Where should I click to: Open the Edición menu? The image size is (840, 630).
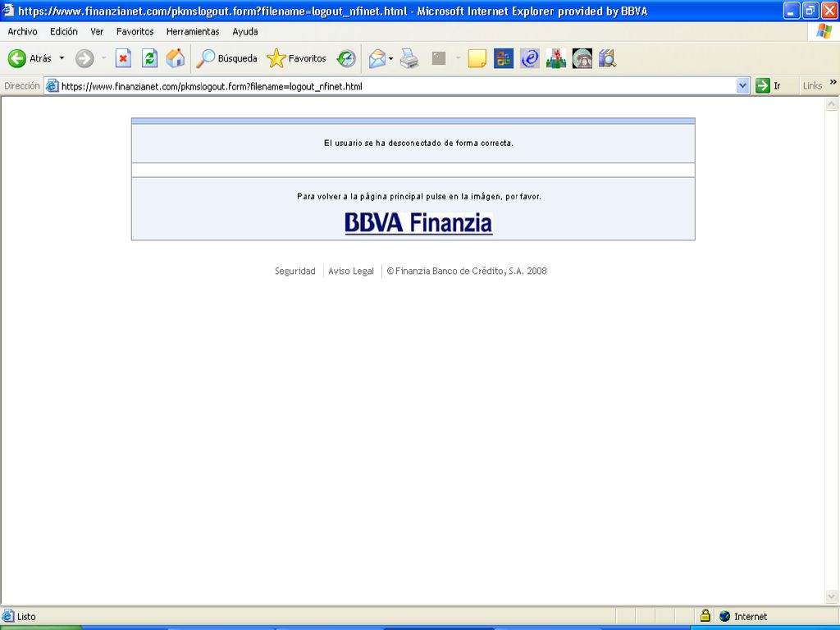coord(64,32)
